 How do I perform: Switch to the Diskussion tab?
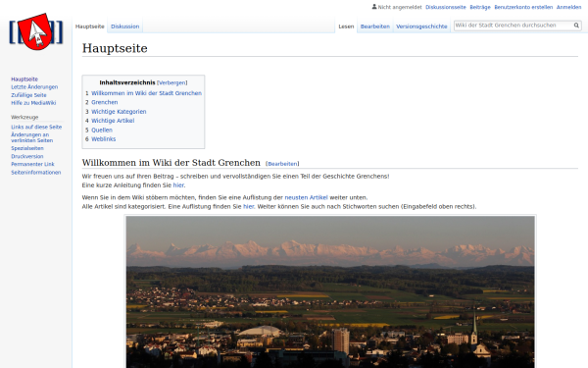[124, 26]
